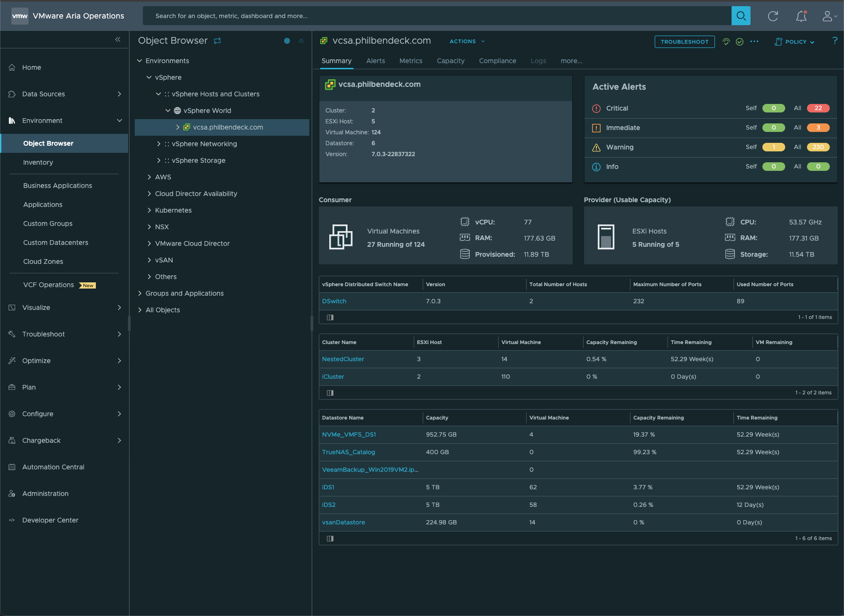Screen dimensions: 844x616
Task: Click the VMware logo in header
Action: (x=20, y=16)
